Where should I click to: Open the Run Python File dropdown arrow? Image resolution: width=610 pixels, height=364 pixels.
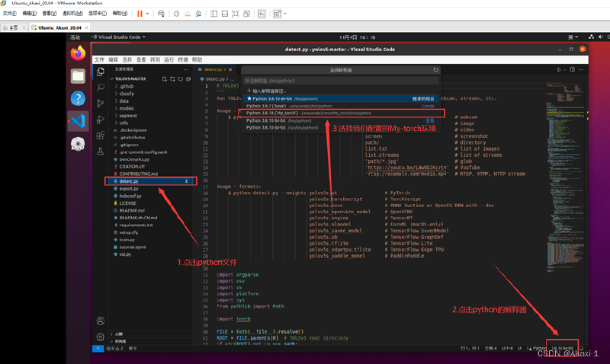[564, 69]
